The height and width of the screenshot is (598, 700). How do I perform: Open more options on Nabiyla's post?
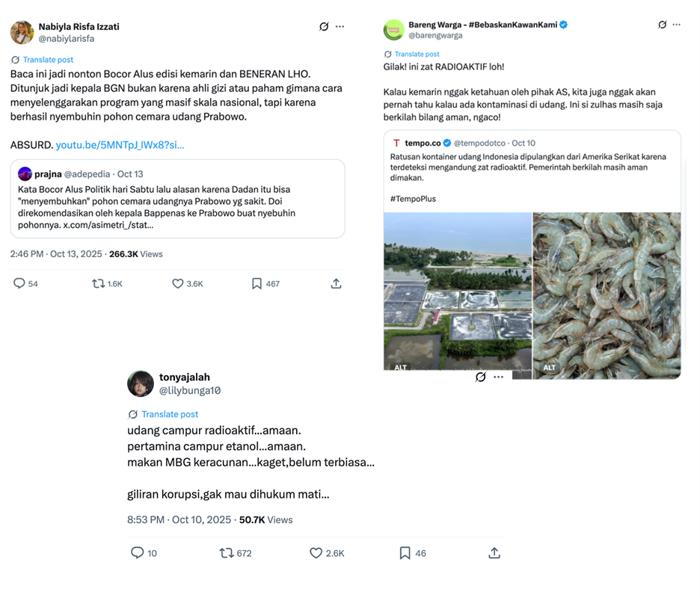pyautogui.click(x=340, y=26)
